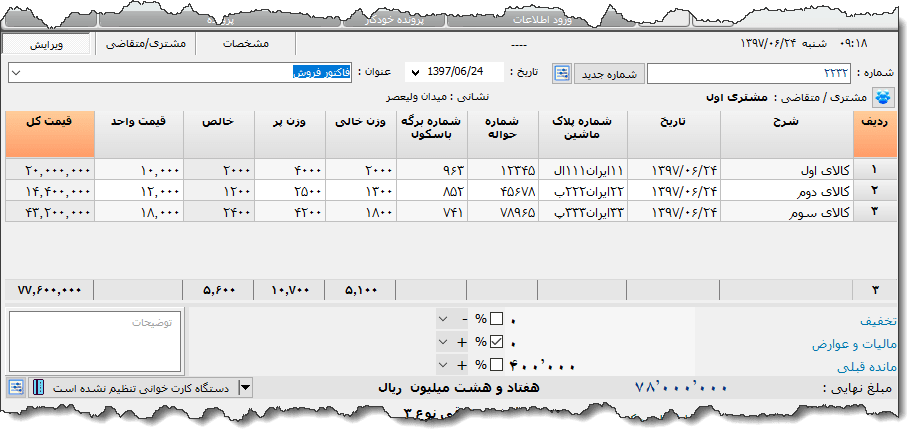Viewport: 908px width, 429px height.
Task: Click the ردیف column header
Action: click(x=875, y=134)
